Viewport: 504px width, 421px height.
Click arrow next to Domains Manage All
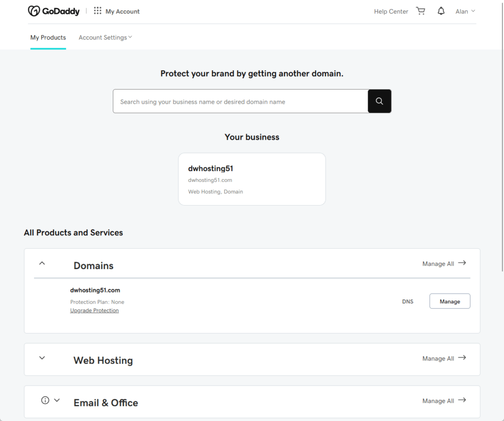click(462, 263)
